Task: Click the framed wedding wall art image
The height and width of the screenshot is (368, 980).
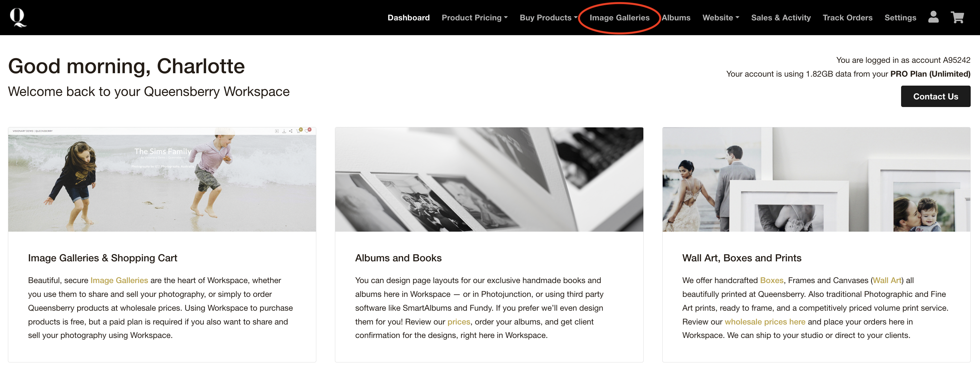Action: point(816,180)
